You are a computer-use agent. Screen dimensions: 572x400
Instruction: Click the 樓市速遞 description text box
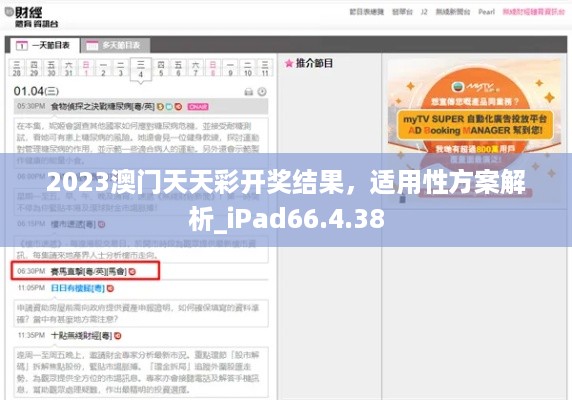tap(141, 249)
